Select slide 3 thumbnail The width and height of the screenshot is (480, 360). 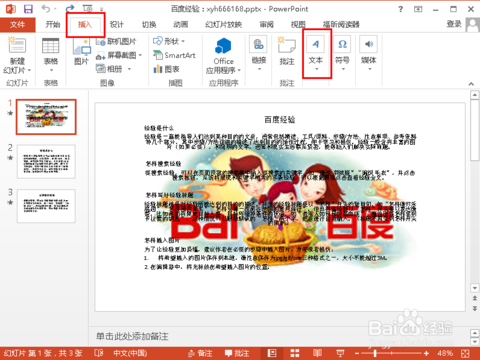(46, 206)
